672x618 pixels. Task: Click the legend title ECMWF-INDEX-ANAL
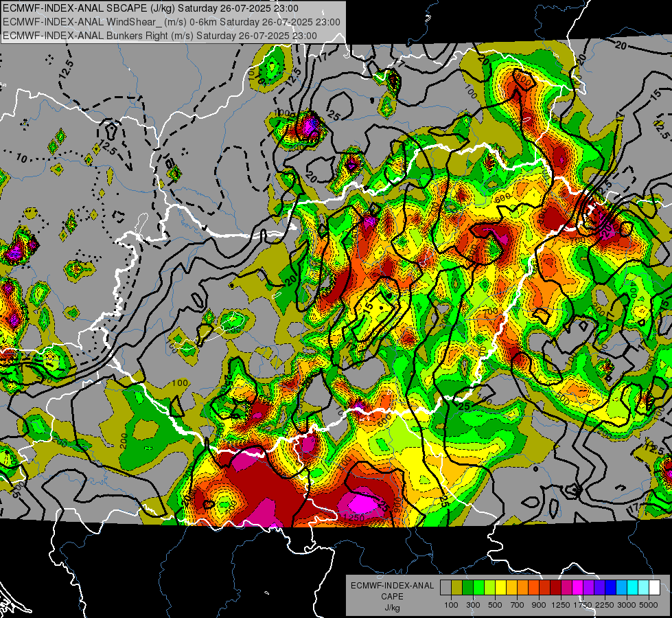point(392,586)
